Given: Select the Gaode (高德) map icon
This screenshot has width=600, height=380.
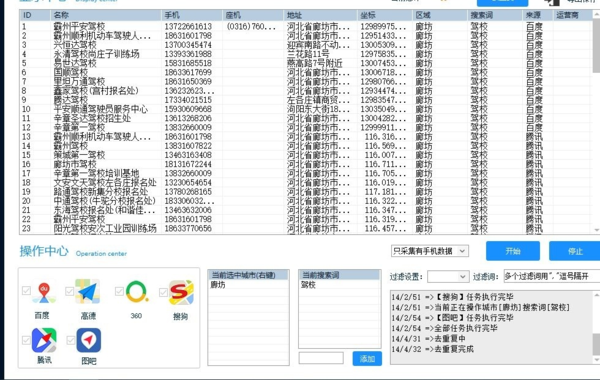Looking at the screenshot, I should [88, 292].
